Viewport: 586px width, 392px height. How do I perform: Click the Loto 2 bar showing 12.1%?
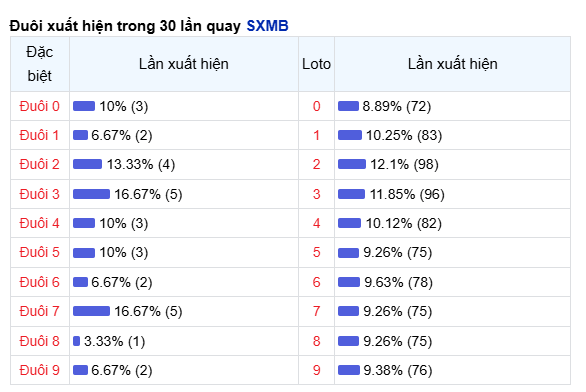click(352, 164)
